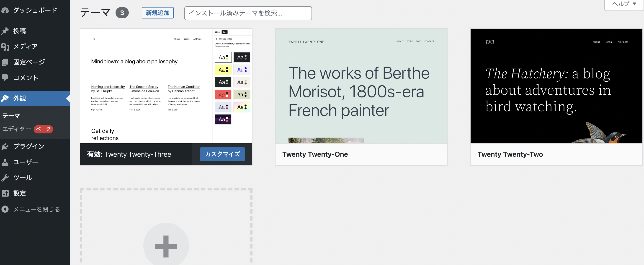Screen dimensions: 644x265
Task: Click the テーマ page heading
Action: [95, 13]
